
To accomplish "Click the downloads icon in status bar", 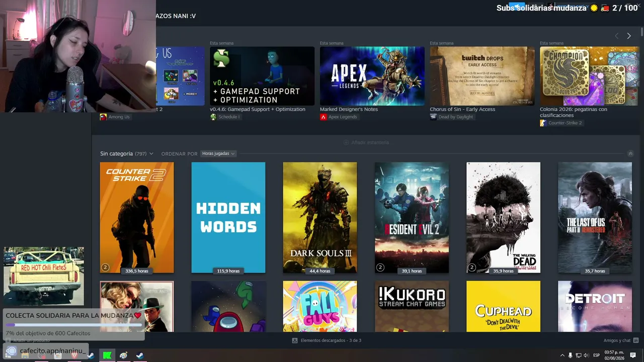I will (295, 340).
